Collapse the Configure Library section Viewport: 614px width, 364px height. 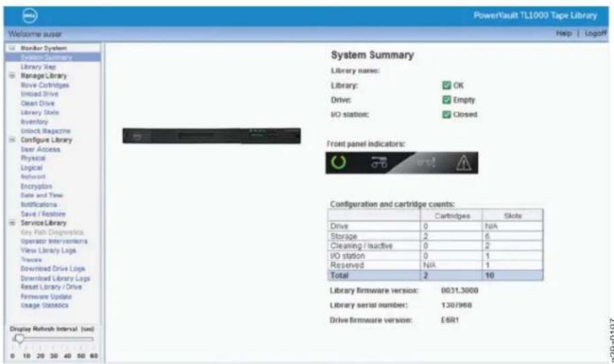[x=12, y=139]
